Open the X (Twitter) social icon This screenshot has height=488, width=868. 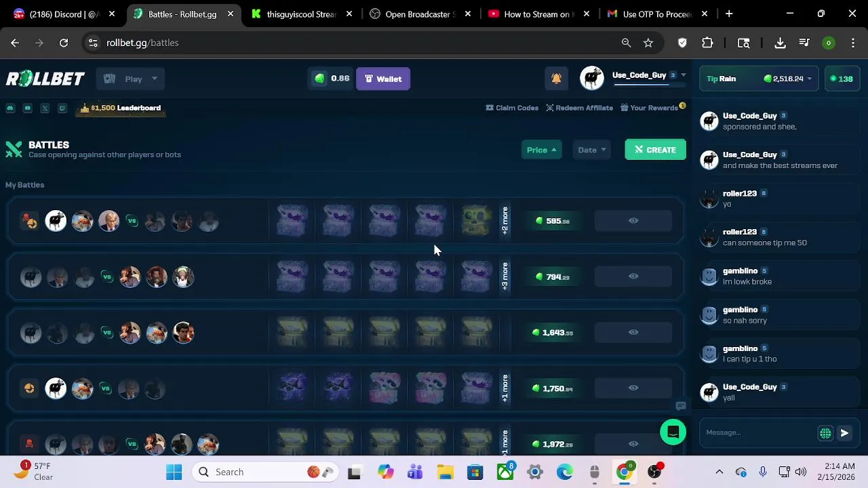(45, 108)
